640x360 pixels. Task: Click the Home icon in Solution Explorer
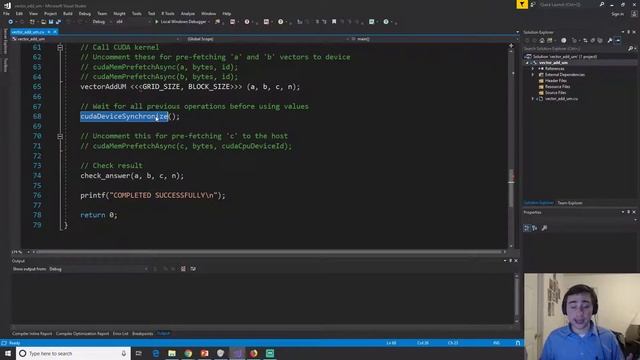tap(542, 40)
